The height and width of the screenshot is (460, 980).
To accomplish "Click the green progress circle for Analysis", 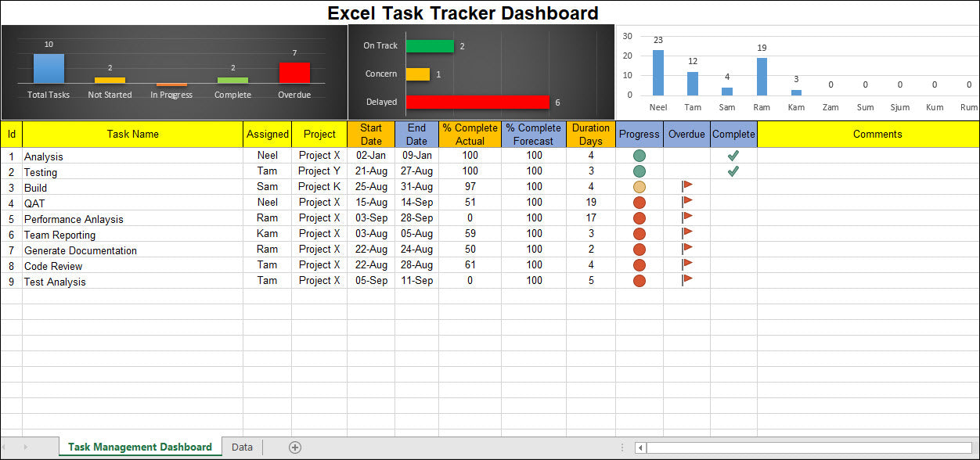I will click(639, 156).
